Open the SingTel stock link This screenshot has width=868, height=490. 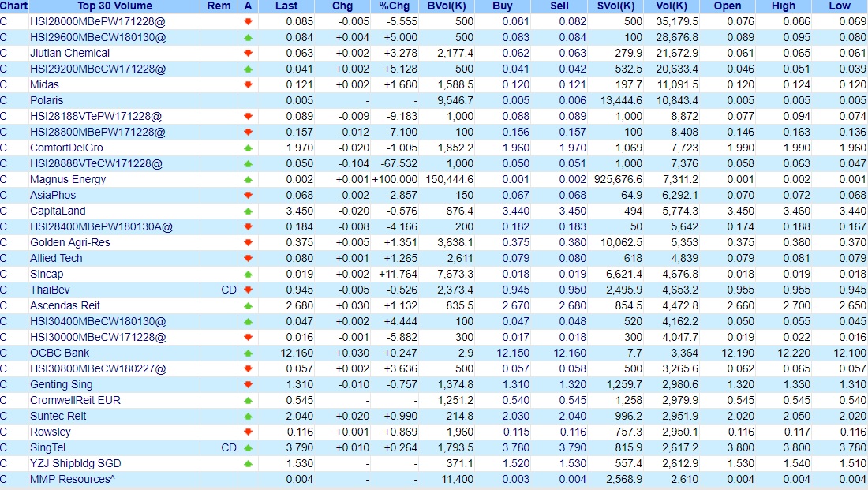[x=47, y=447]
